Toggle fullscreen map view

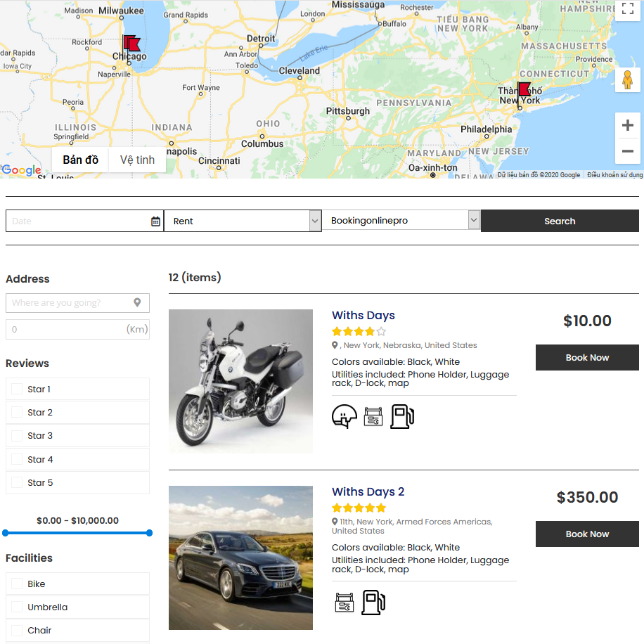coord(627,9)
